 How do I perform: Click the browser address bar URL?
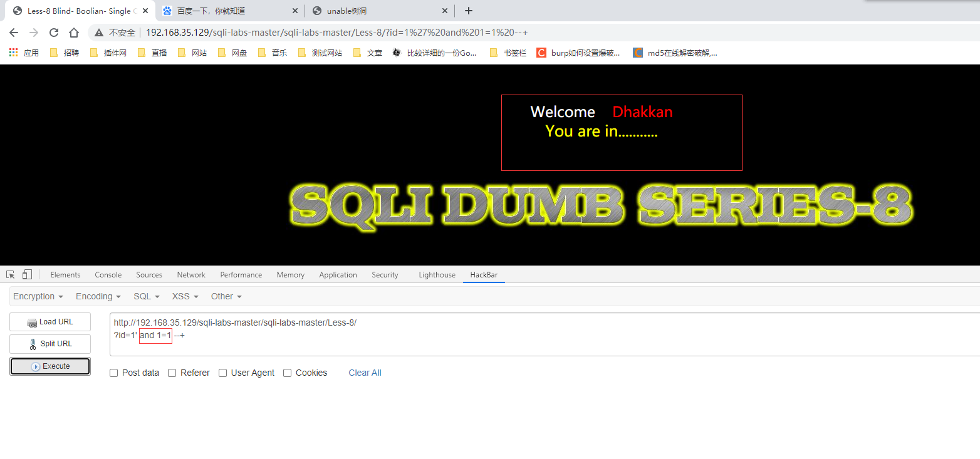[x=336, y=33]
